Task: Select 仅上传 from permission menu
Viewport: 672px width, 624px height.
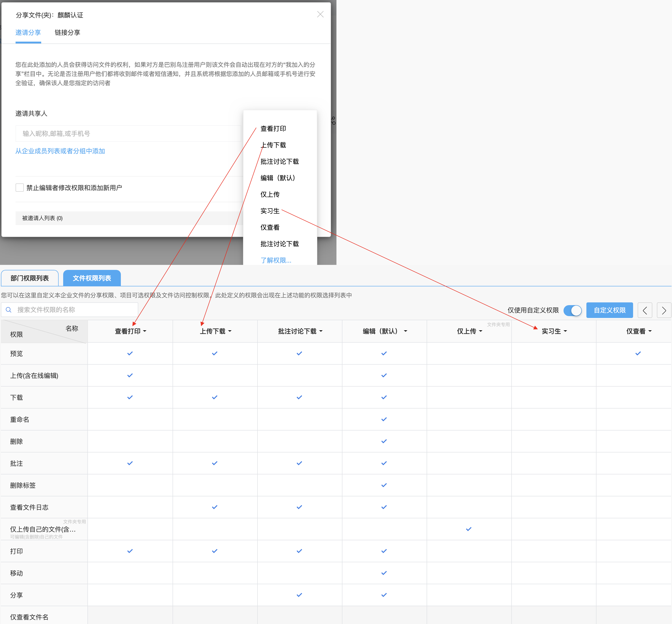Action: coord(270,194)
